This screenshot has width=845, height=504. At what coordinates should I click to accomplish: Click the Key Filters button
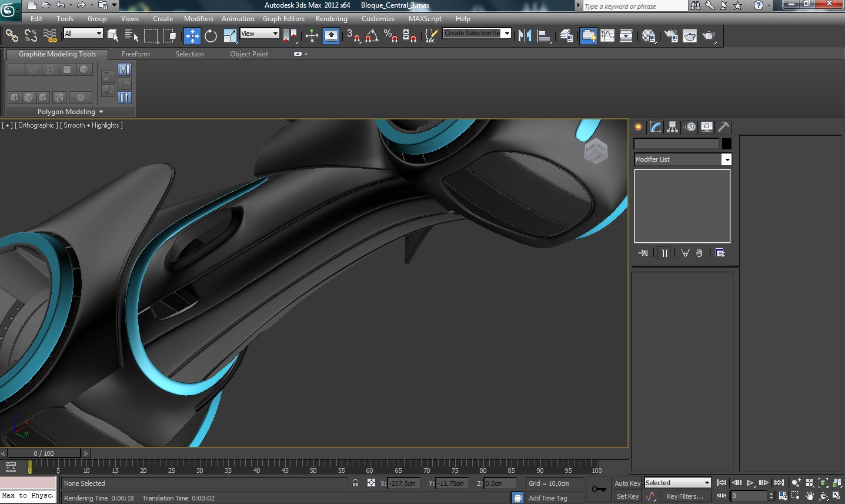[x=684, y=496]
